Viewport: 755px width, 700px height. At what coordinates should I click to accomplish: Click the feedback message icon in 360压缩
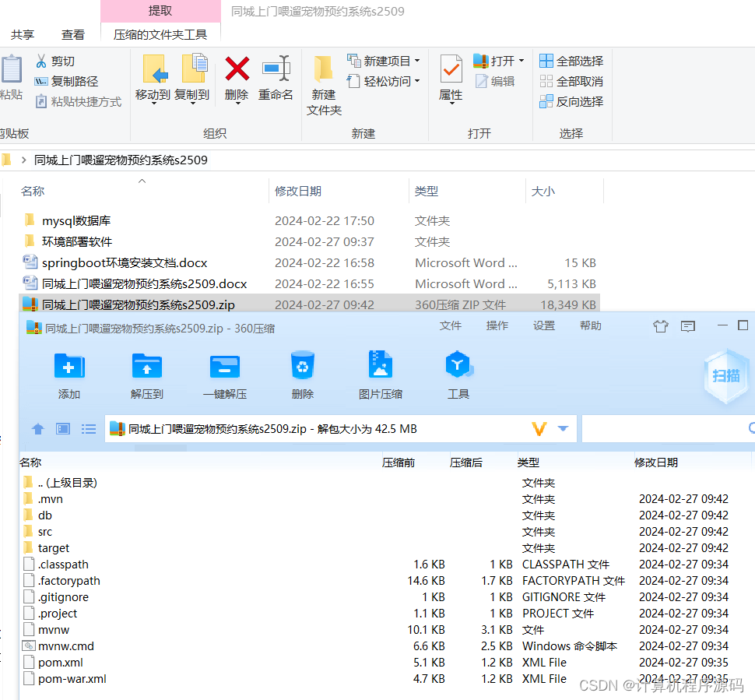tap(688, 326)
